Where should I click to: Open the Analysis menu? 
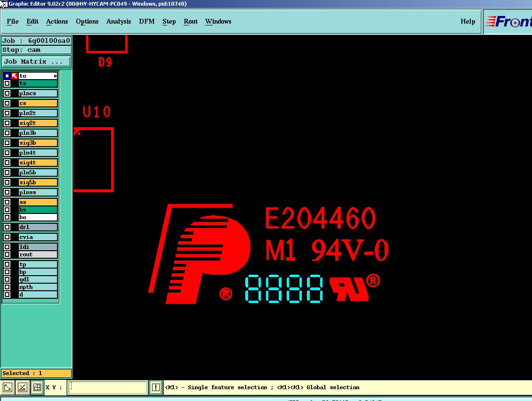(x=119, y=21)
